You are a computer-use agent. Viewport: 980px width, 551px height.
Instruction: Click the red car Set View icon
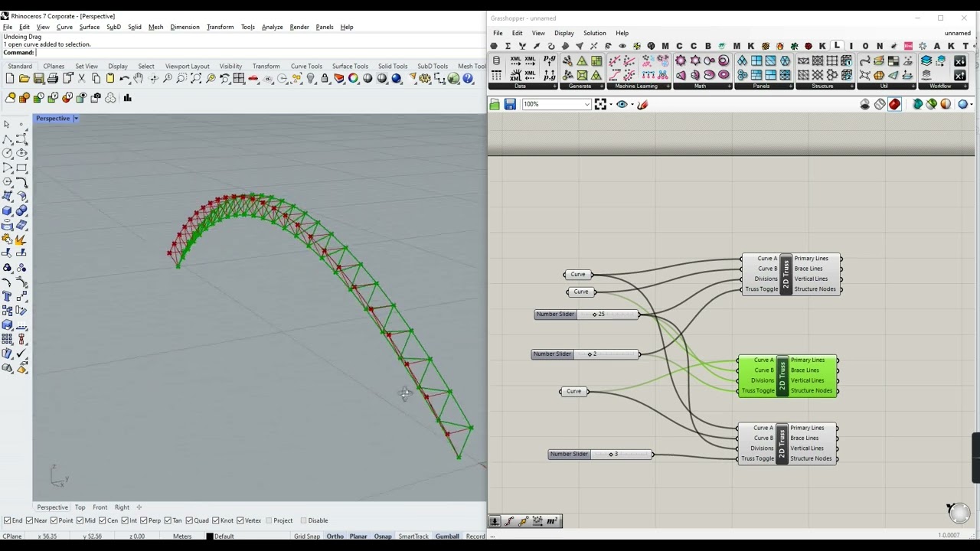tap(253, 78)
